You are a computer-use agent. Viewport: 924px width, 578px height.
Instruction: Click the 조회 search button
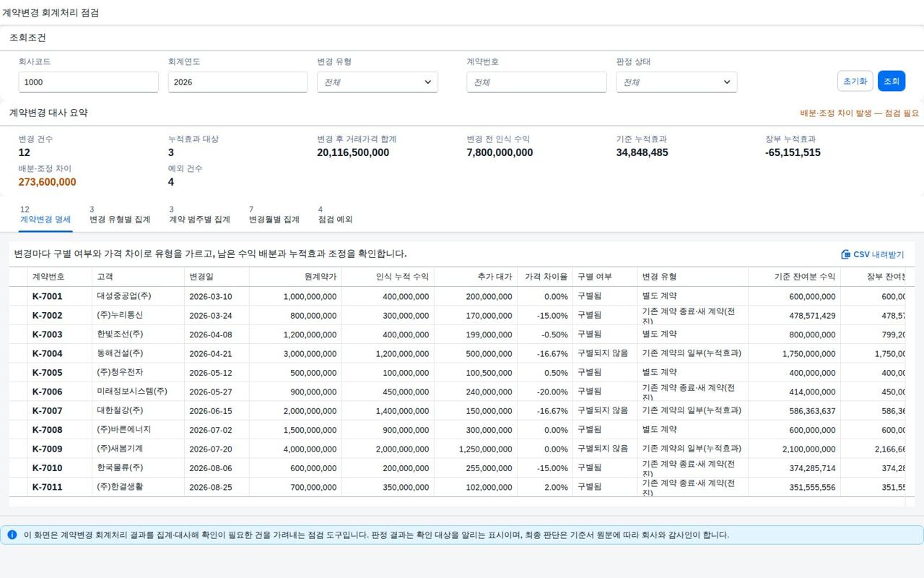tap(892, 81)
